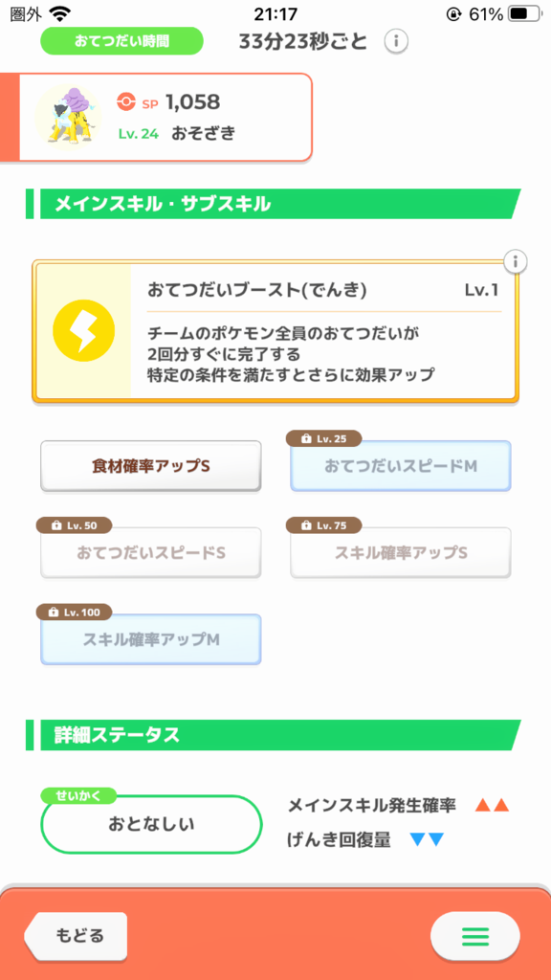551x980 pixels.
Task: Tap info icon on the main skill card
Action: [516, 261]
